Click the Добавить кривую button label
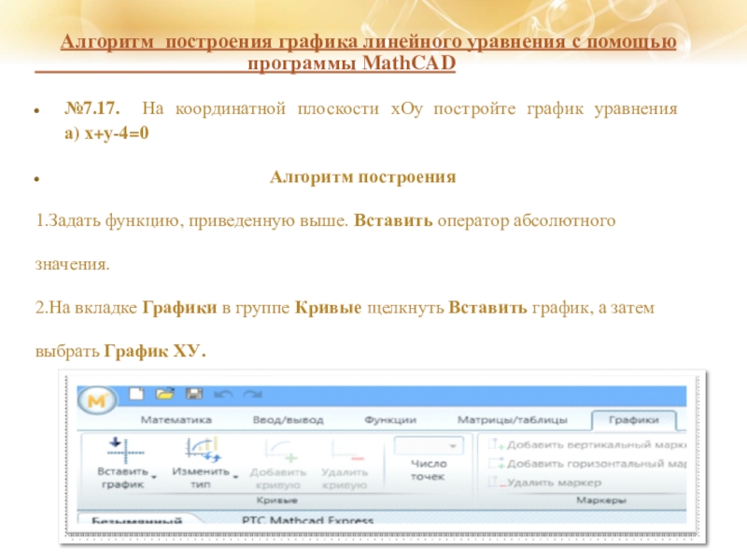This screenshot has height=560, width=747. tap(277, 479)
